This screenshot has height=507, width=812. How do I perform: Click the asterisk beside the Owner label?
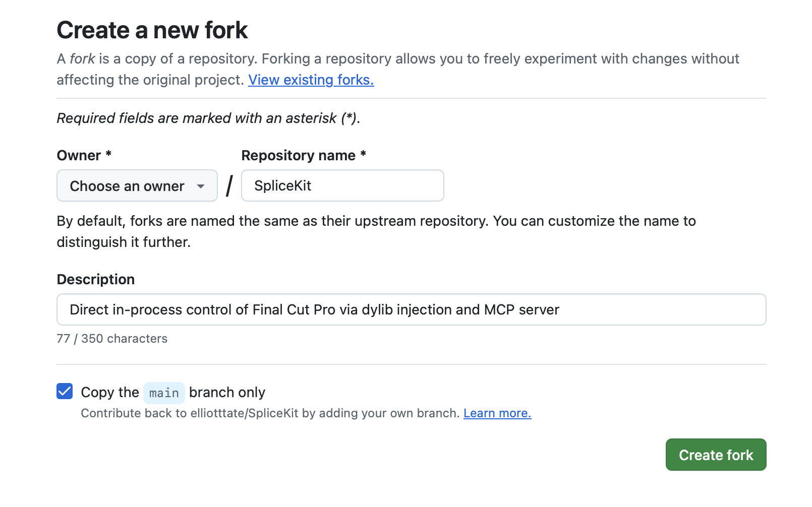point(108,154)
